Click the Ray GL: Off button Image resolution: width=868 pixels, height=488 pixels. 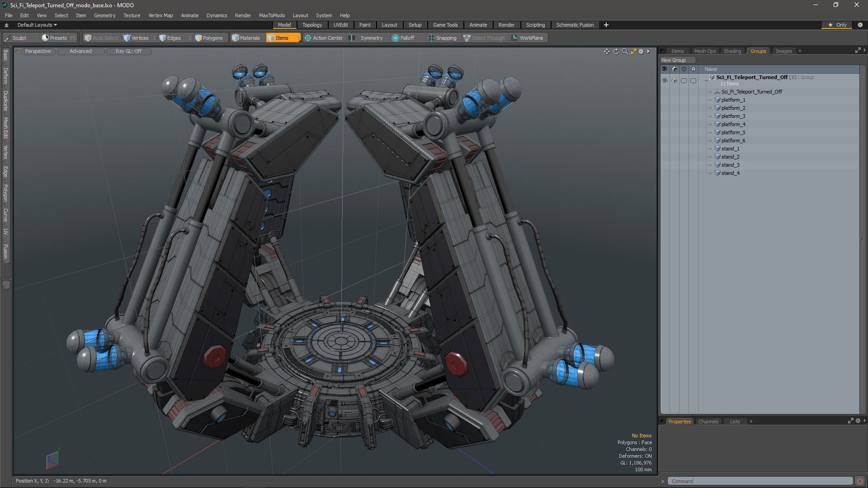[128, 52]
